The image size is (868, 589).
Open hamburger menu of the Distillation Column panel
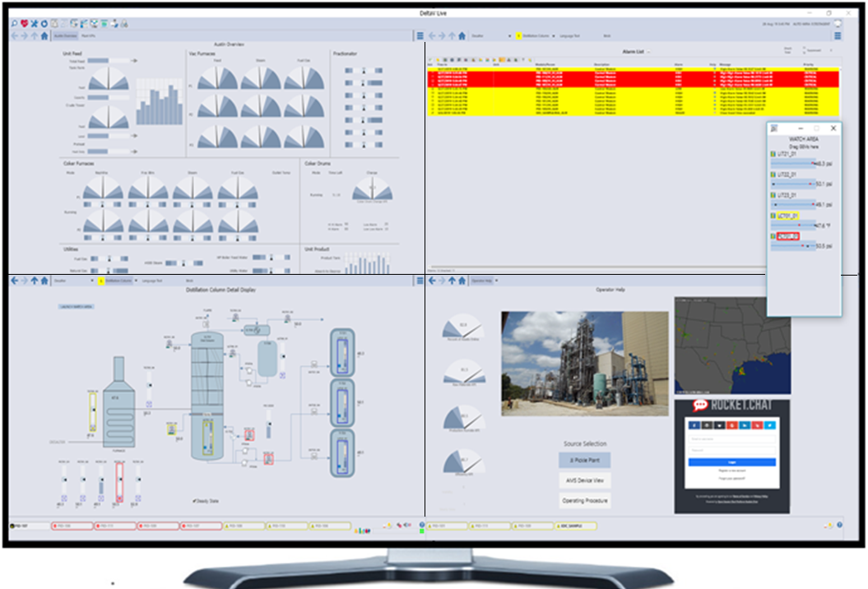pyautogui.click(x=420, y=281)
